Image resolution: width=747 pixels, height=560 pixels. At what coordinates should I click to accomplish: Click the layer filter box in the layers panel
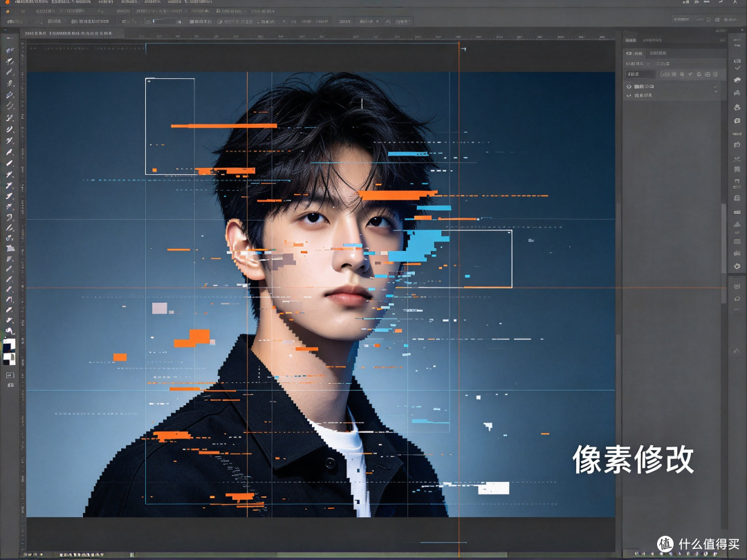point(640,74)
